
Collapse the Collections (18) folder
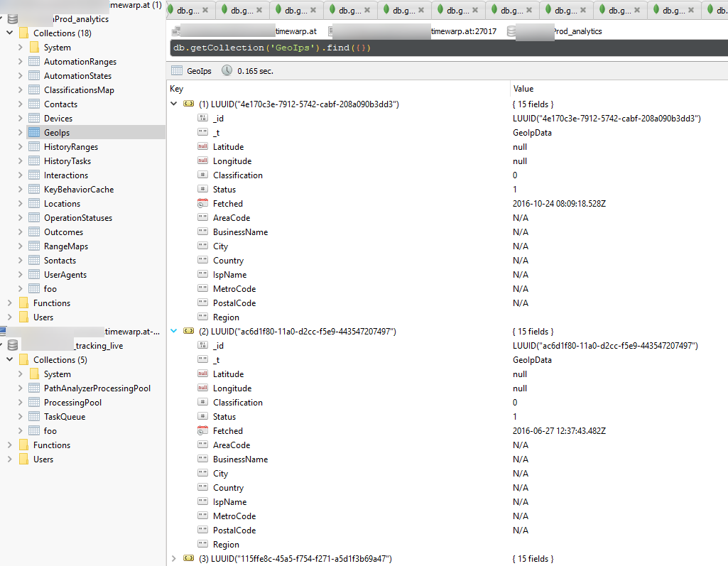9,33
